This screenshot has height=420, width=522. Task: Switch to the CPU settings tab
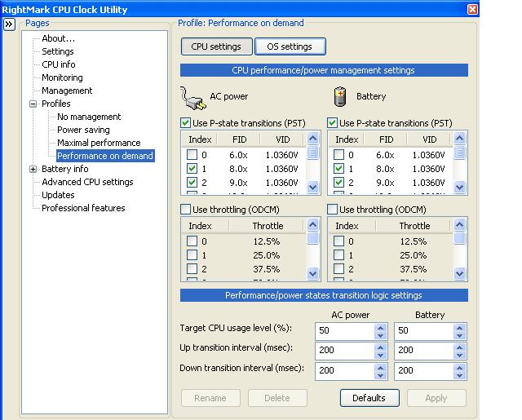pos(216,46)
